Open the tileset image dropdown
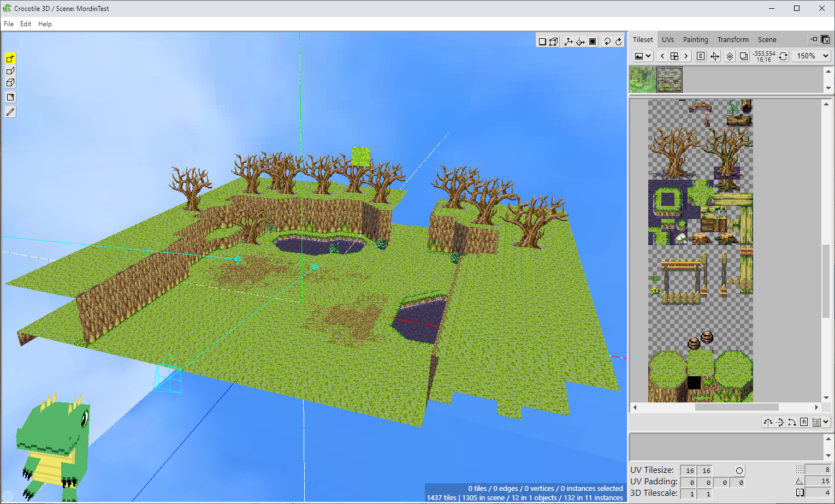Image resolution: width=835 pixels, height=504 pixels. pyautogui.click(x=643, y=56)
